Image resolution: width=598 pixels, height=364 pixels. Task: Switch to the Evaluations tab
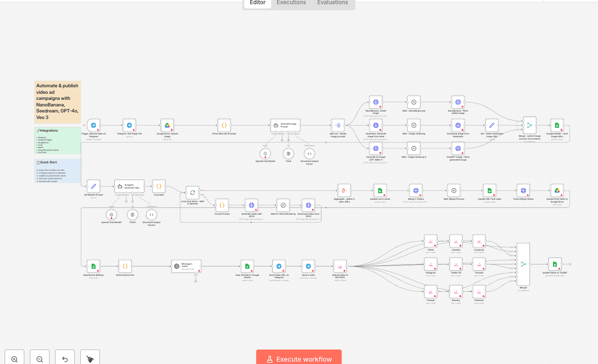tap(332, 3)
